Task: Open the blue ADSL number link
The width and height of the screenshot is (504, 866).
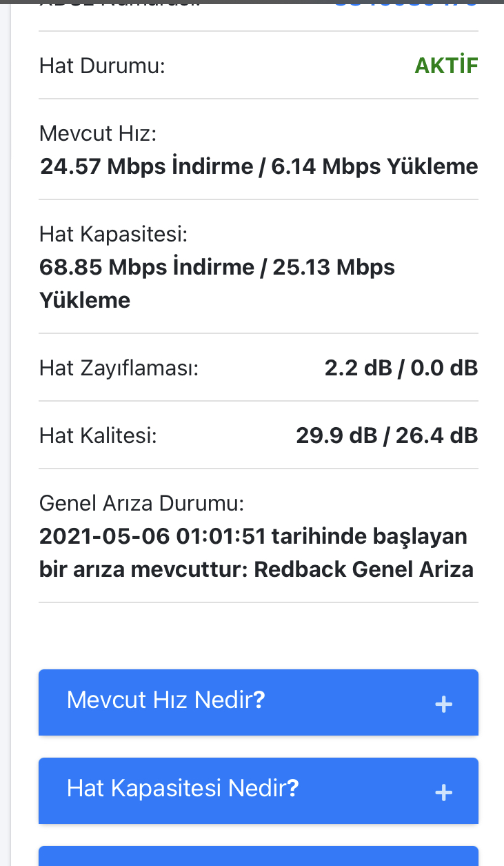Action: point(405,3)
